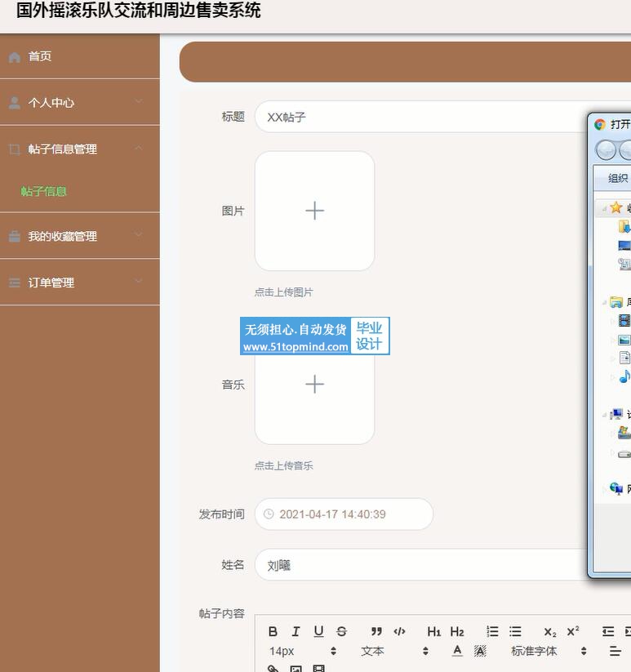Go to 首页 in sidebar

coord(80,56)
